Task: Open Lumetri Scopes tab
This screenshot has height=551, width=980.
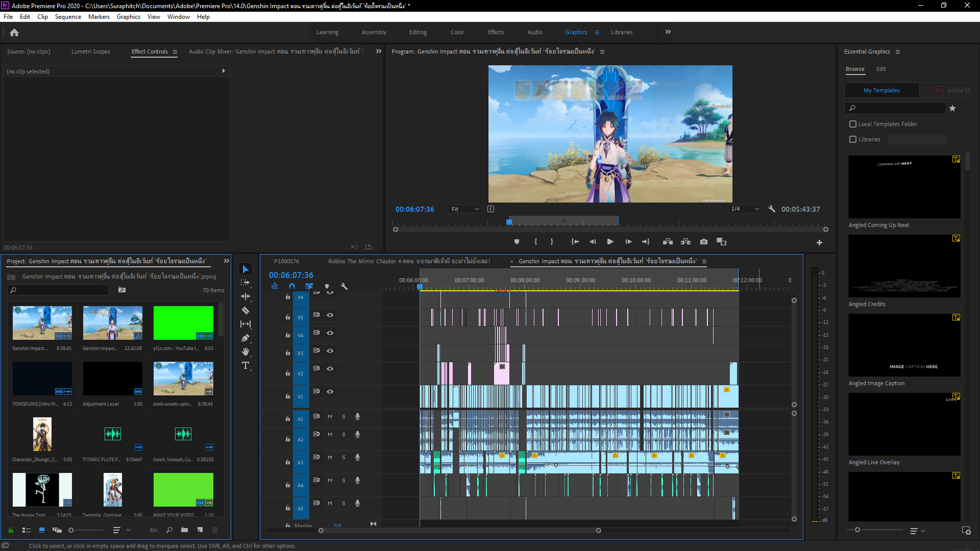Action: (90, 52)
